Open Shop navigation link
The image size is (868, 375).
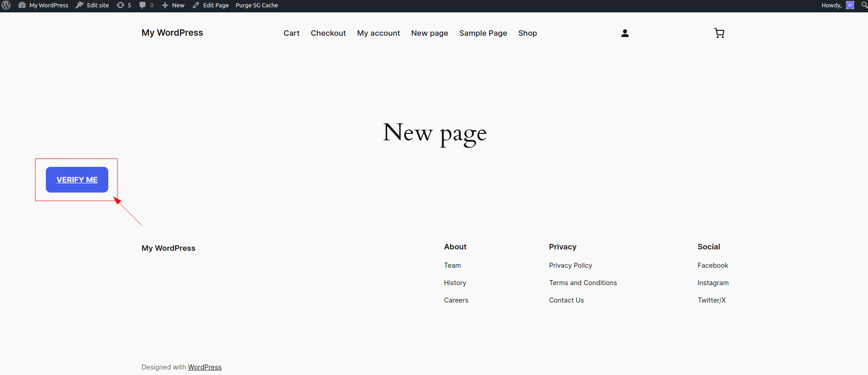(x=528, y=33)
